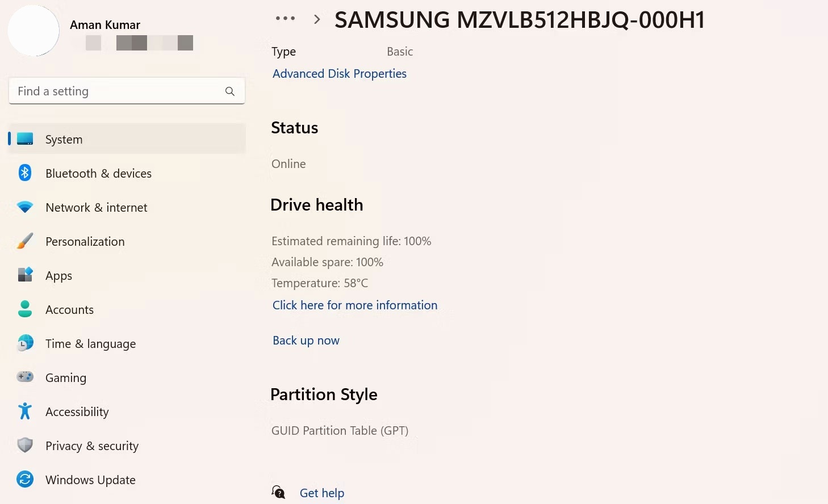Screen dimensions: 828x504
Task: Click the Personalization paintbrush icon
Action: coord(25,241)
